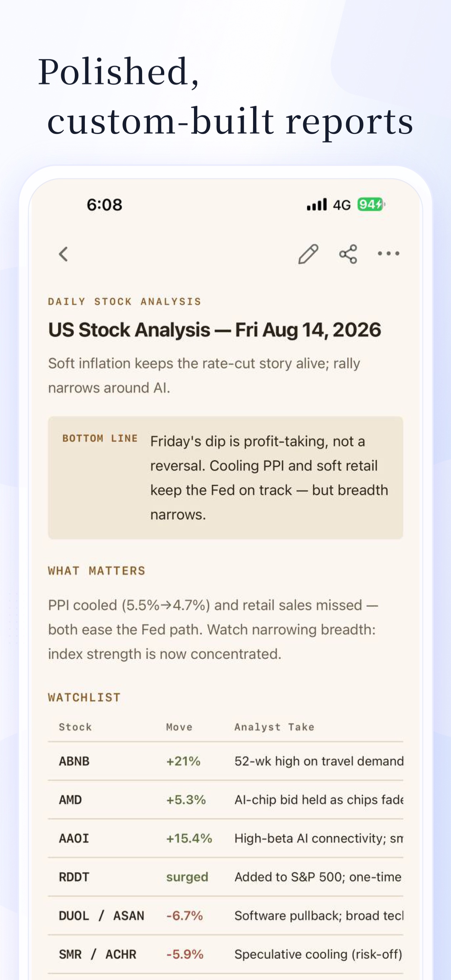
Task: Select the SMR / ACHR row
Action: click(225, 954)
